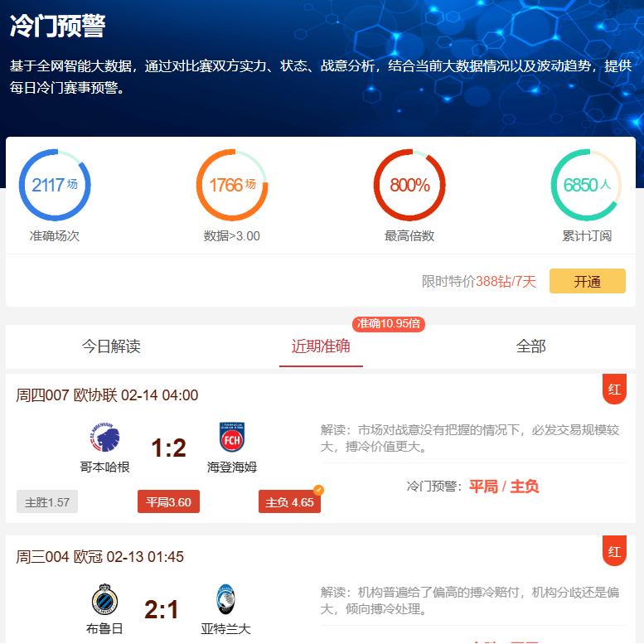Click the 1766场 data circle
Screen dimensions: 644x644
[x=232, y=185]
